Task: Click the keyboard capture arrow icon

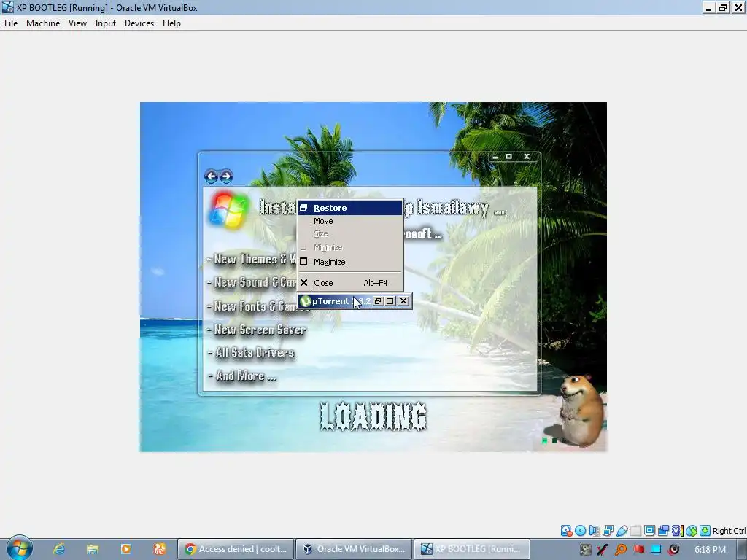Action: 705,531
